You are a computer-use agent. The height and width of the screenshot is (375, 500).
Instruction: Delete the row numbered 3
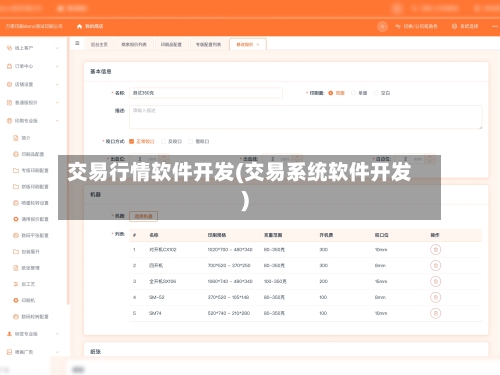pos(435,281)
